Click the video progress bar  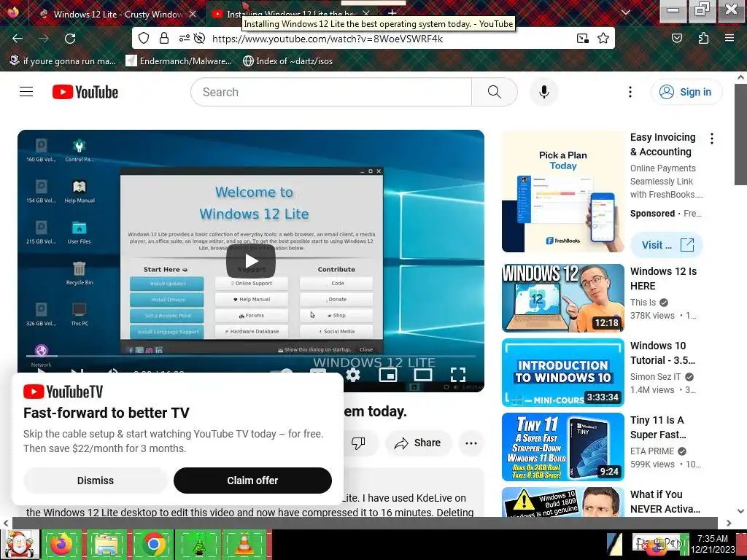tap(251, 356)
